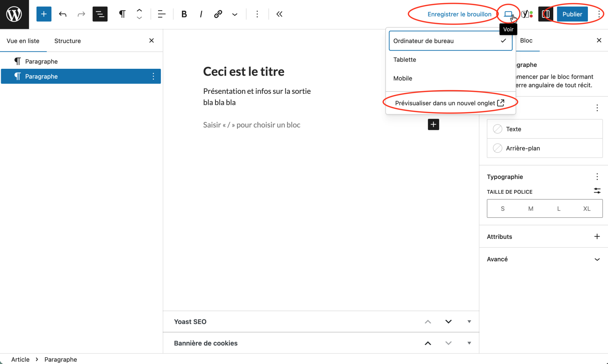The height and width of the screenshot is (364, 608).
Task: Click Enregistrer le brouillon
Action: coord(459,14)
